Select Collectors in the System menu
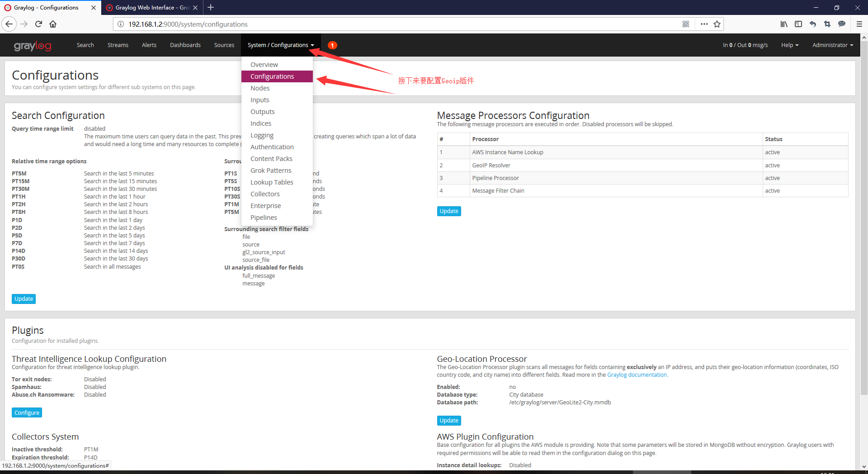Viewport: 868px width, 474px height. pyautogui.click(x=277, y=194)
